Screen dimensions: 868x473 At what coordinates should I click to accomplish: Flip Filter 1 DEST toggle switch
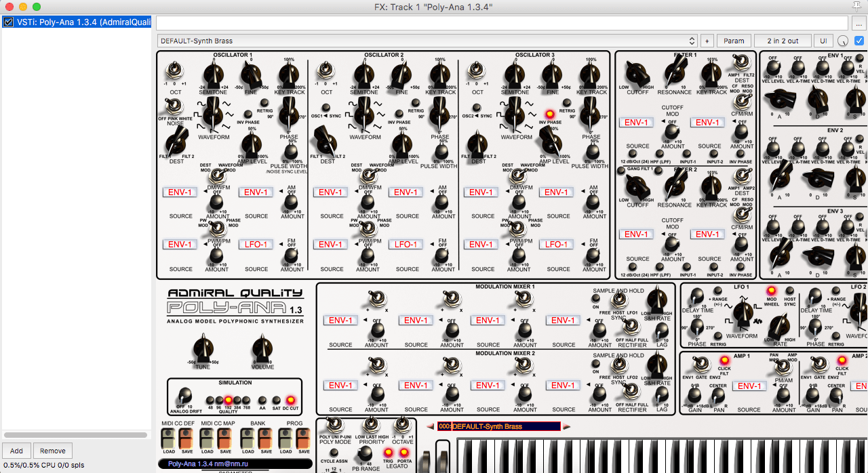pos(742,63)
